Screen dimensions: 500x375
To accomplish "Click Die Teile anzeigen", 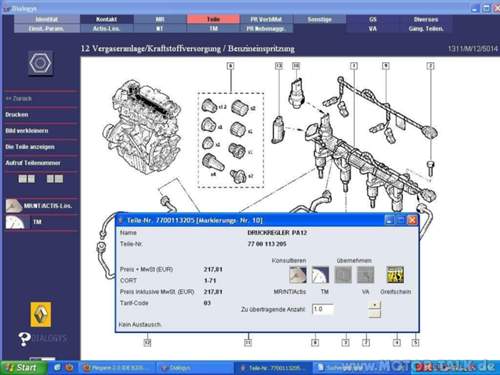I will point(30,147).
